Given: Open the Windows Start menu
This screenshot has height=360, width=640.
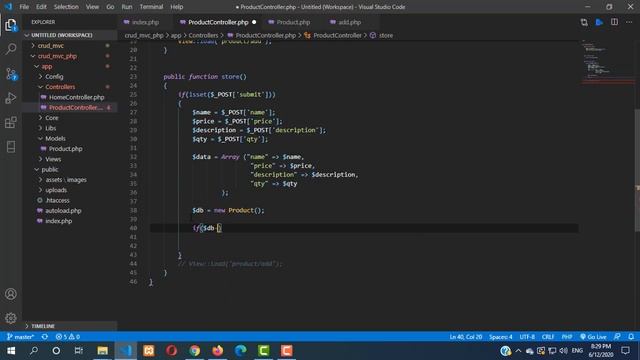Looking at the screenshot, I should click(x=11, y=351).
